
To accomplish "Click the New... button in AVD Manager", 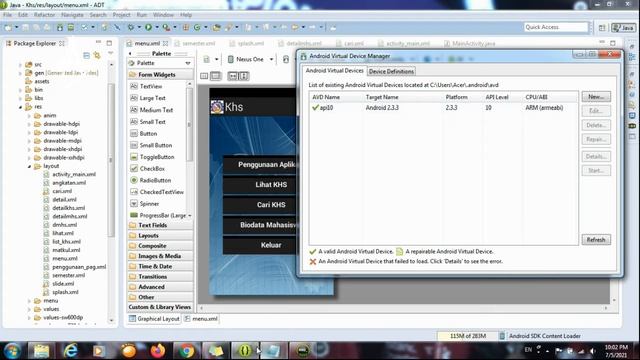I will 596,97.
